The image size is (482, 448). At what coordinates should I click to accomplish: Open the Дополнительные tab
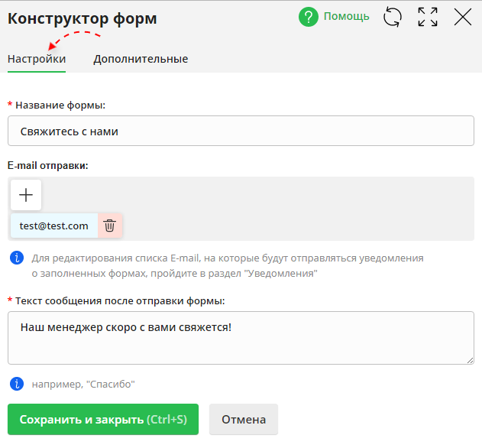coord(141,59)
